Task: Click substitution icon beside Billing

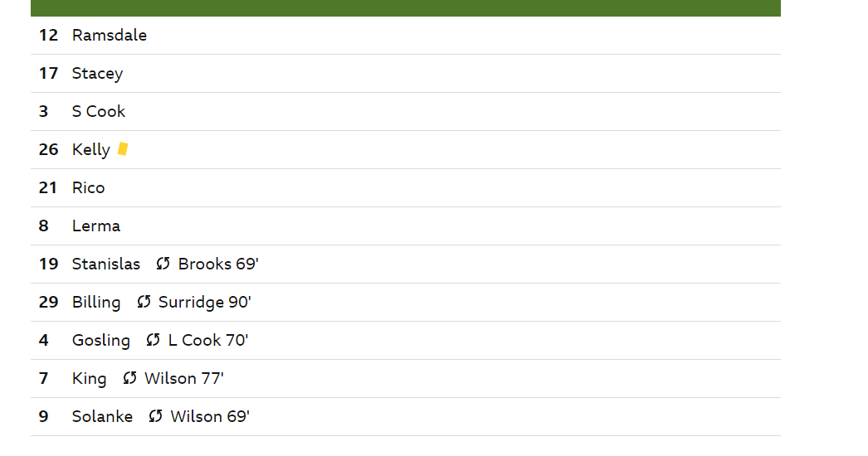Action: pyautogui.click(x=144, y=302)
